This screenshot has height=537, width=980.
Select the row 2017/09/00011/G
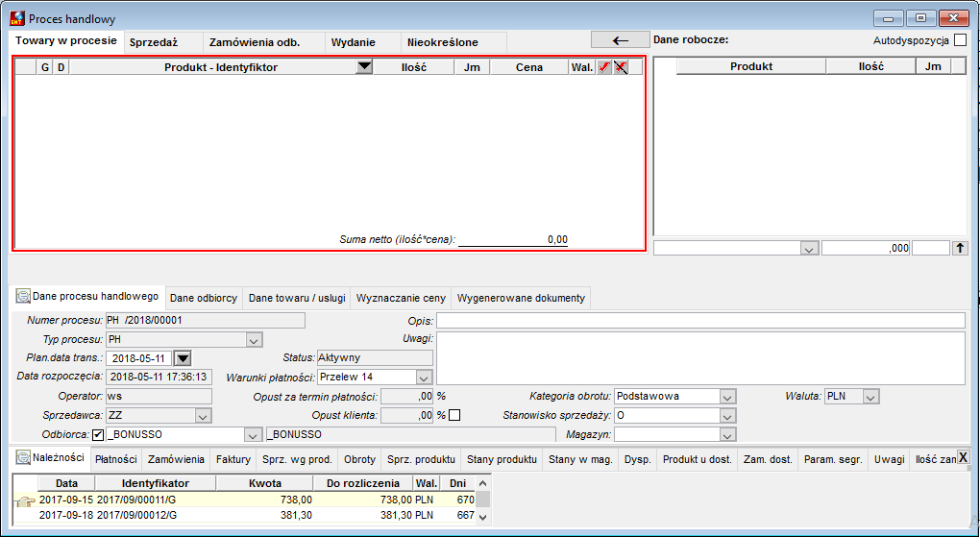point(257,500)
